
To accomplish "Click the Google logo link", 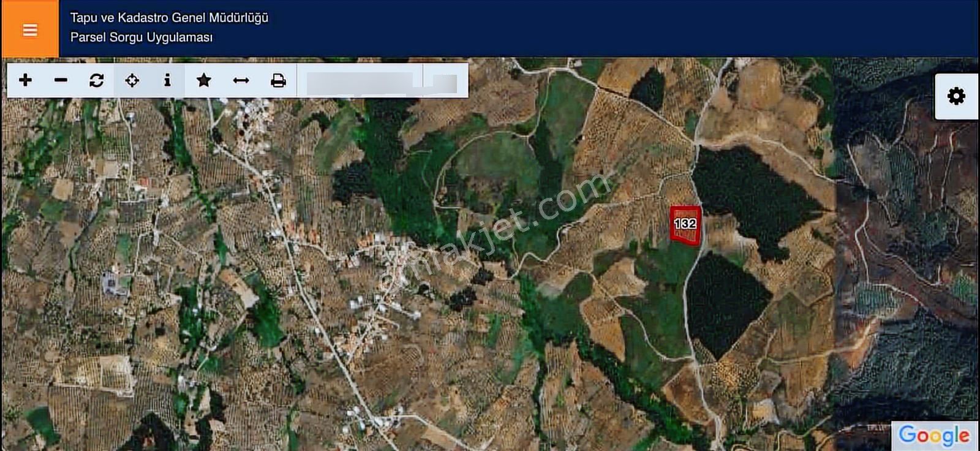I will tap(934, 435).
